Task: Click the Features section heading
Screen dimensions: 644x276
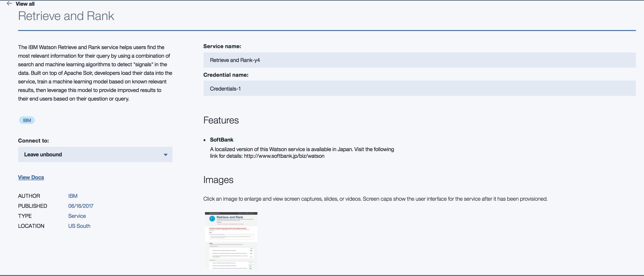Action: 221,120
